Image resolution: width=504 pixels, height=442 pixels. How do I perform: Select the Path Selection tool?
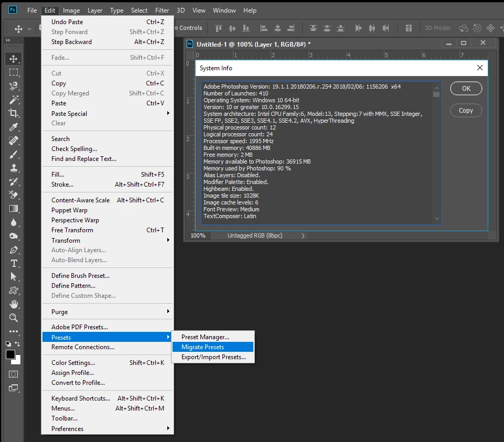tap(14, 277)
